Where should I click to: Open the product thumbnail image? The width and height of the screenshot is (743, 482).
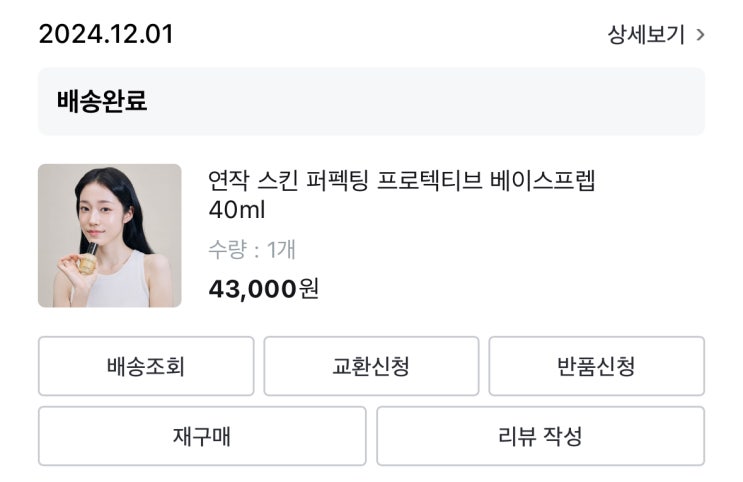(110, 235)
